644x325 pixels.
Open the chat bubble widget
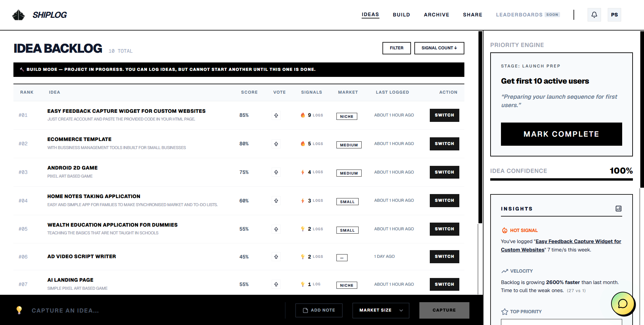click(x=623, y=304)
